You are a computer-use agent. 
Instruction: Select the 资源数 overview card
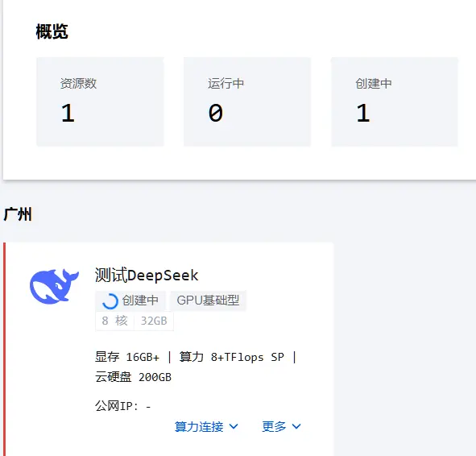[x=100, y=102]
